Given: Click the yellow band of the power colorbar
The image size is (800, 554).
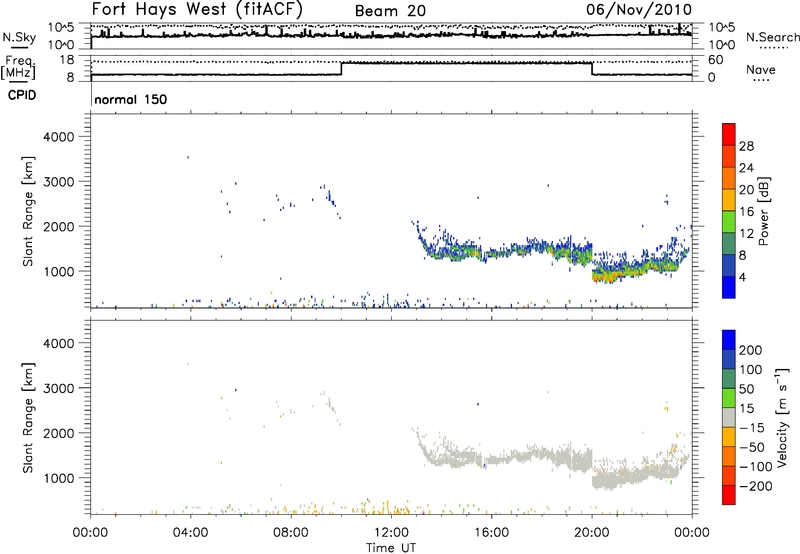Looking at the screenshot, I should pyautogui.click(x=729, y=200).
